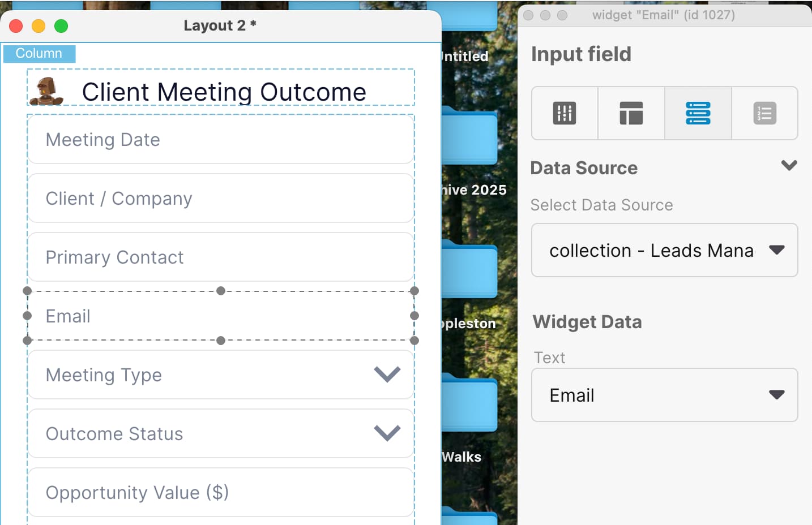Select the grid columns icon in the inspector
The width and height of the screenshot is (812, 525).
564,113
